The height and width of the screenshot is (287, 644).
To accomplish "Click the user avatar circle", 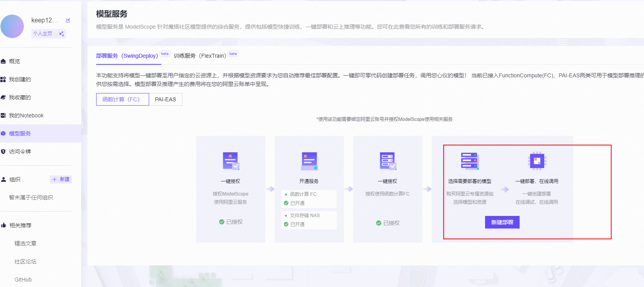I will pyautogui.click(x=12, y=26).
